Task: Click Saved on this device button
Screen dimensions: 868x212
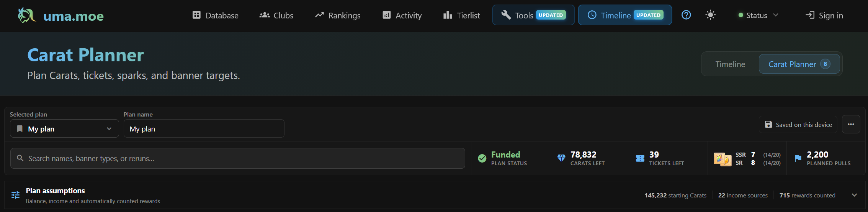Action: (798, 125)
